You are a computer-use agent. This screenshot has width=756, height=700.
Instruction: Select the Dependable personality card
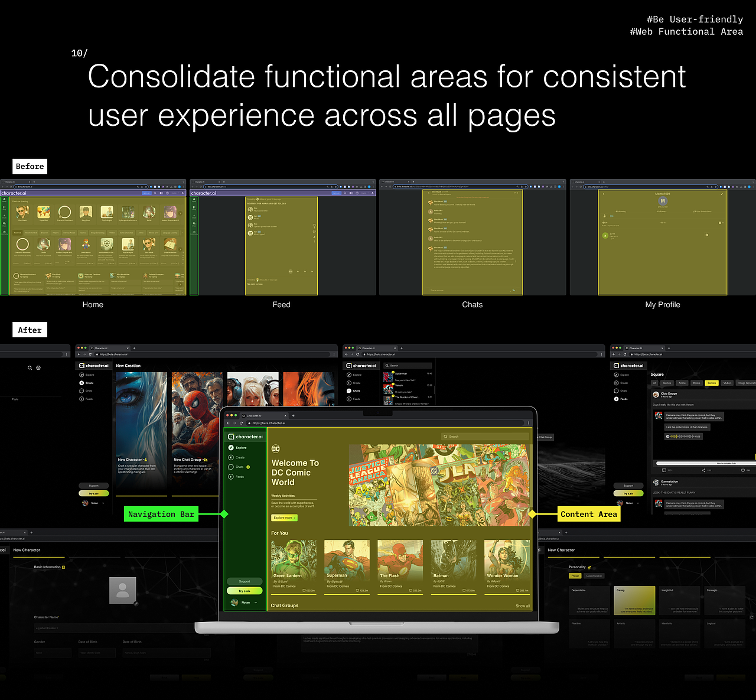point(589,600)
